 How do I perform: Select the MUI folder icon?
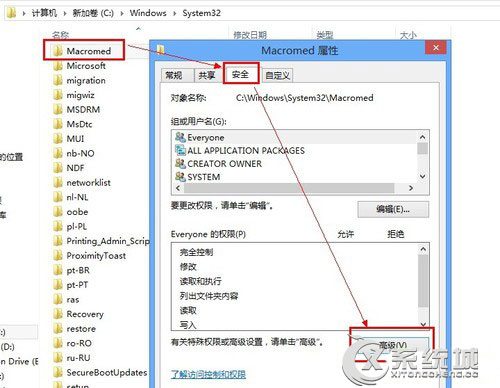(x=58, y=139)
